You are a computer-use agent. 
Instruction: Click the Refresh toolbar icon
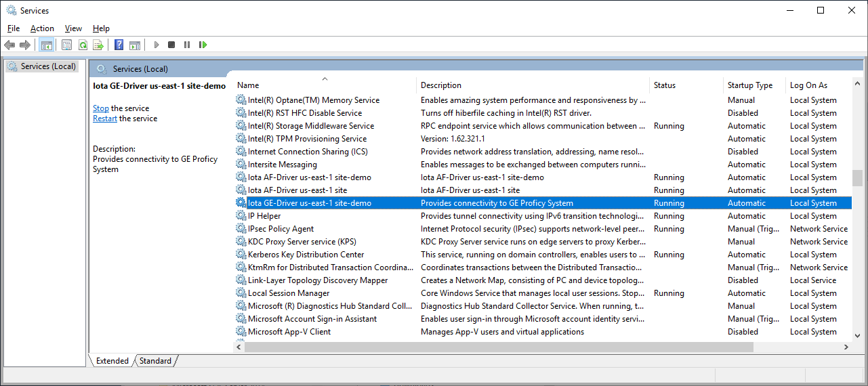[83, 45]
